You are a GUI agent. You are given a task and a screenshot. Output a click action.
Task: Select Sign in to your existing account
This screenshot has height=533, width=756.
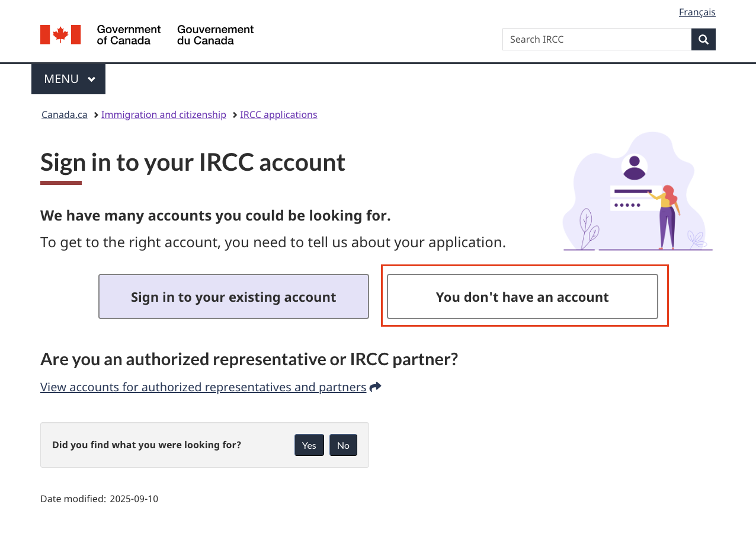233,296
